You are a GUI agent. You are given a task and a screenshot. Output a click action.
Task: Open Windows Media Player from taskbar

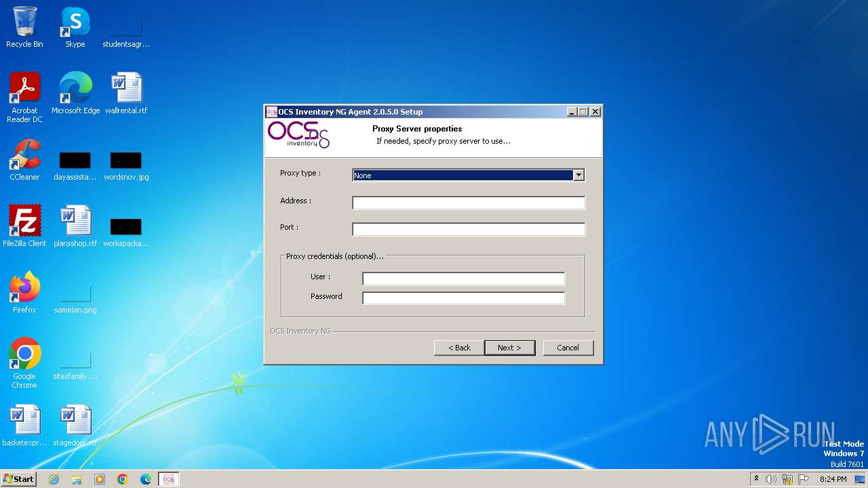pos(100,479)
